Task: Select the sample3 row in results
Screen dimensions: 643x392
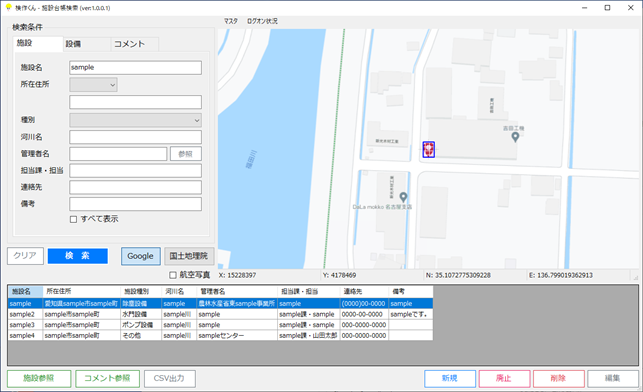Action: pos(220,325)
